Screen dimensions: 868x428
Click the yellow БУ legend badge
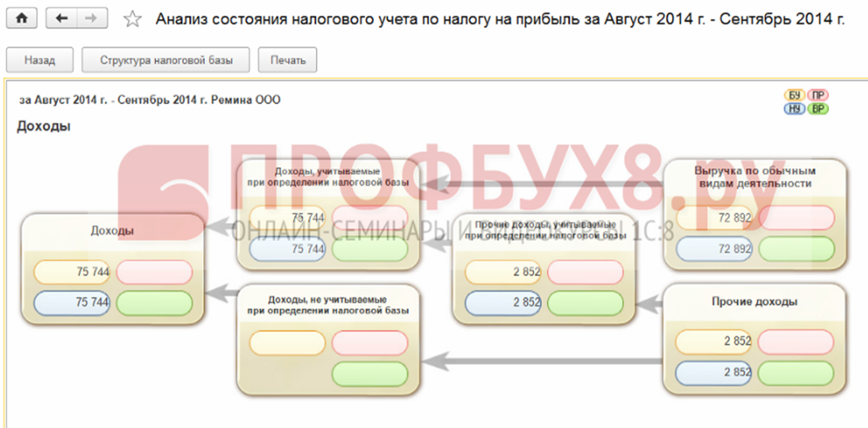click(x=795, y=95)
